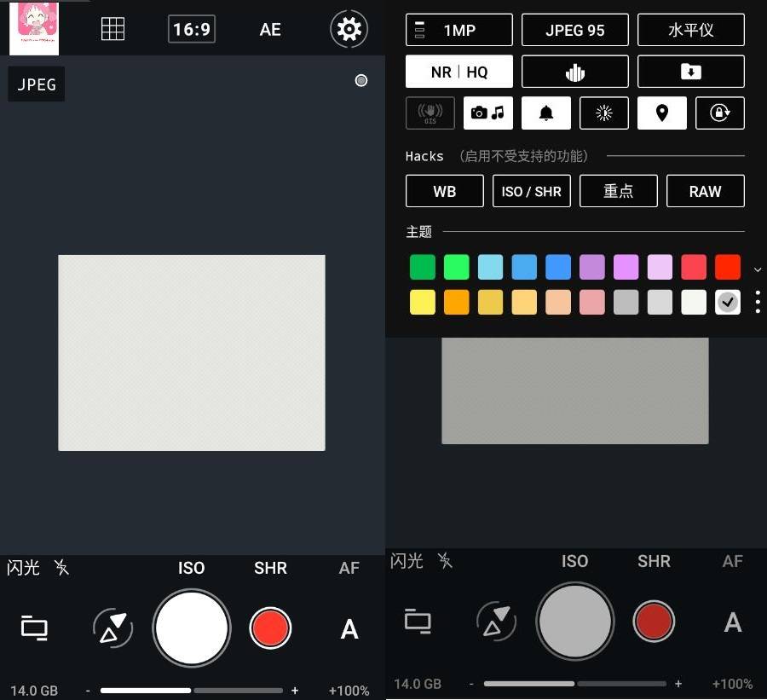Switch to the AE mode tab
Image resolution: width=767 pixels, height=700 pixels.
coord(270,29)
